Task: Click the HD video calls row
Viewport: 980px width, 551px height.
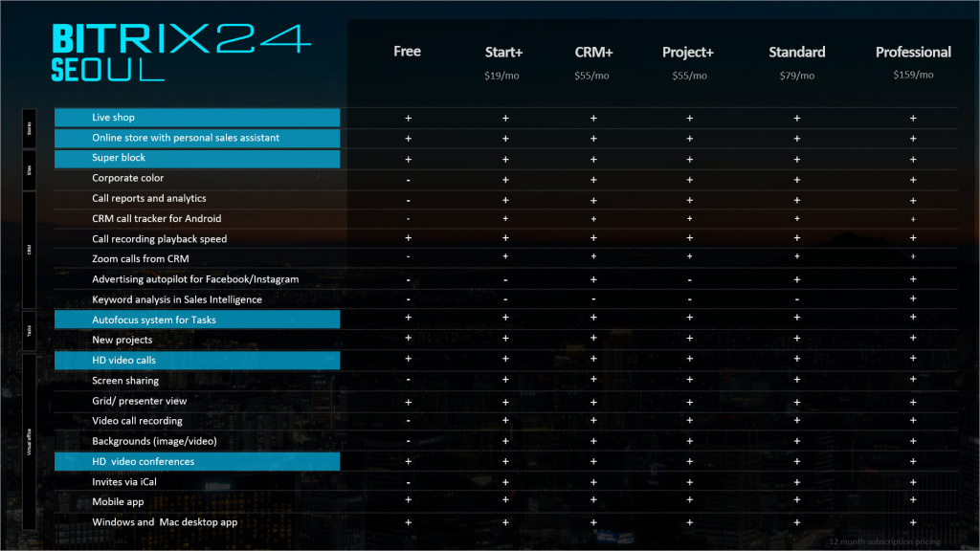Action: click(197, 360)
